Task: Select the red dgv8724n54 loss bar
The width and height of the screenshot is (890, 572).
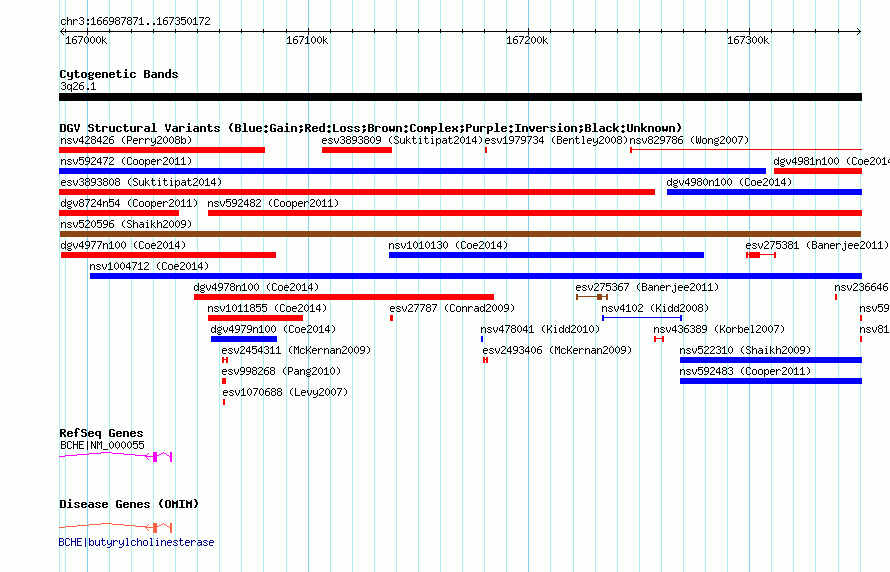Action: point(119,213)
